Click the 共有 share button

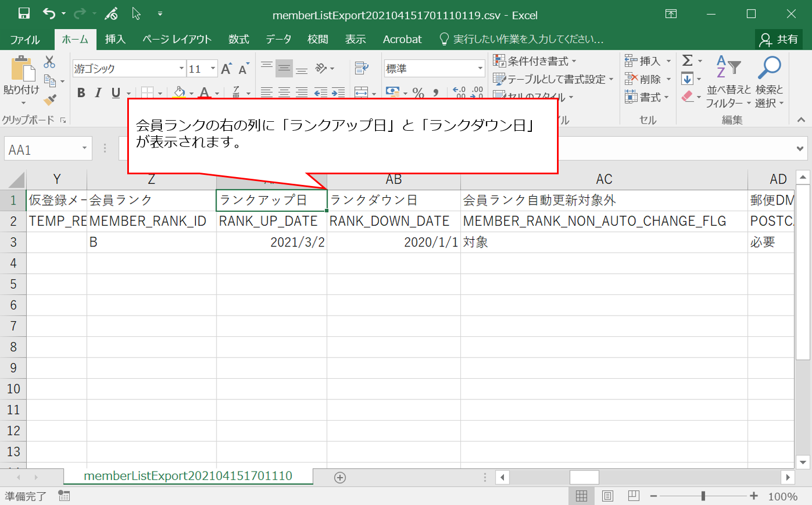click(780, 39)
